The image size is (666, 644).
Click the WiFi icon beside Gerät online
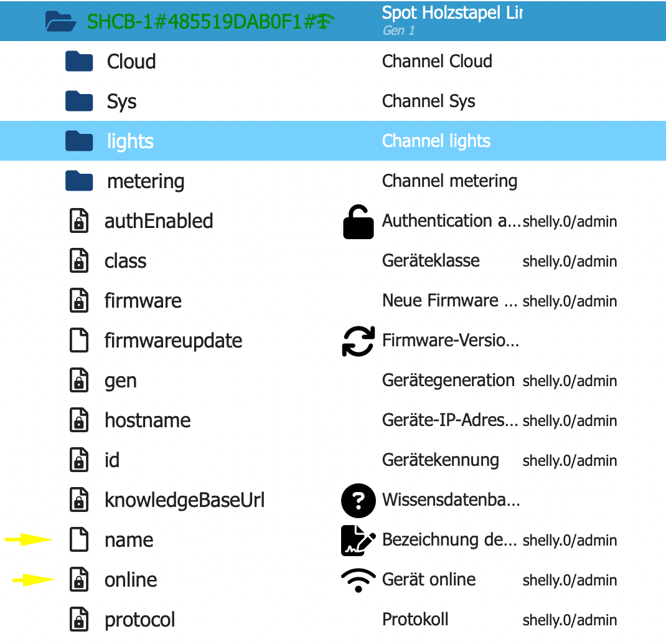point(359,580)
